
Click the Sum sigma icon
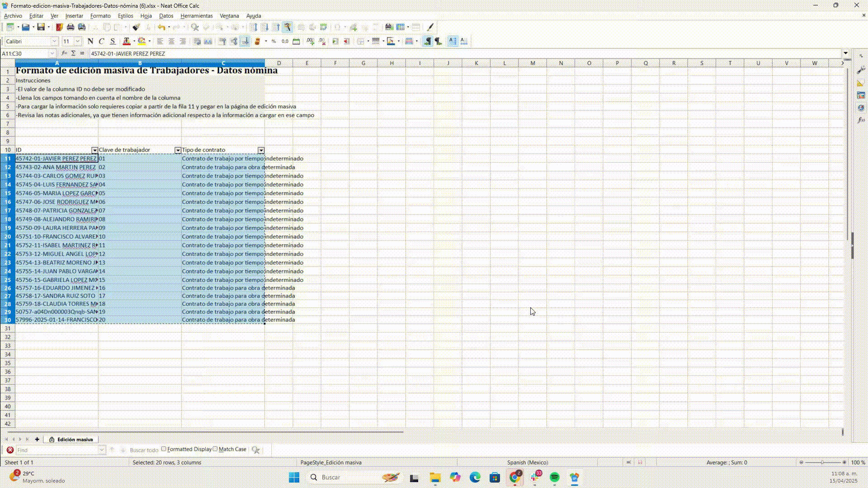73,53
